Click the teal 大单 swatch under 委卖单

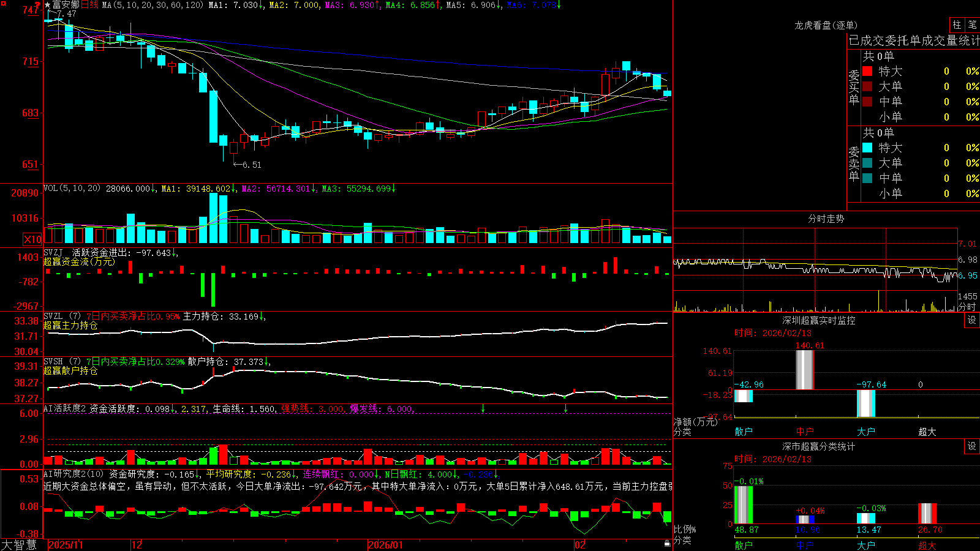pyautogui.click(x=867, y=163)
